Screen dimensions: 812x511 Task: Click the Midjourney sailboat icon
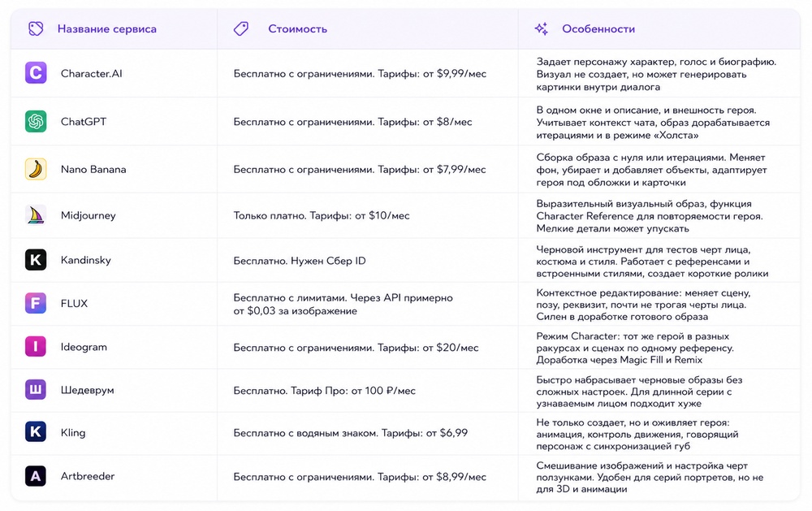click(x=36, y=215)
